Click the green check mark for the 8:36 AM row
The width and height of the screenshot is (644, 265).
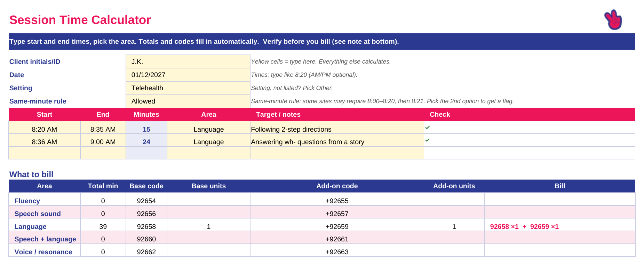pyautogui.click(x=428, y=140)
